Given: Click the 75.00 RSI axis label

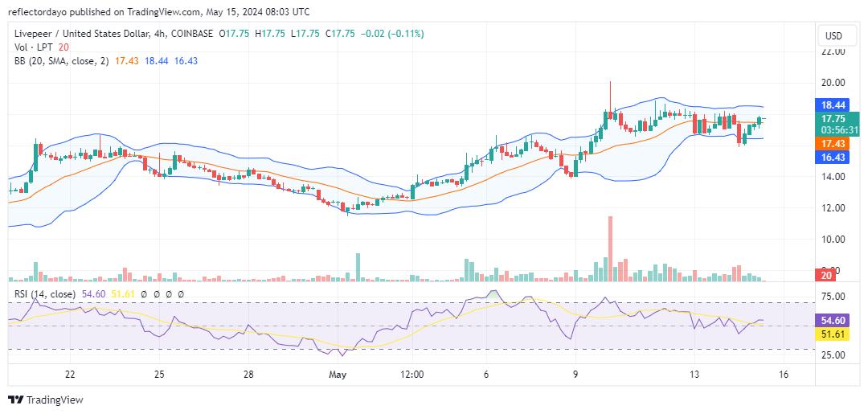Looking at the screenshot, I should [x=833, y=297].
